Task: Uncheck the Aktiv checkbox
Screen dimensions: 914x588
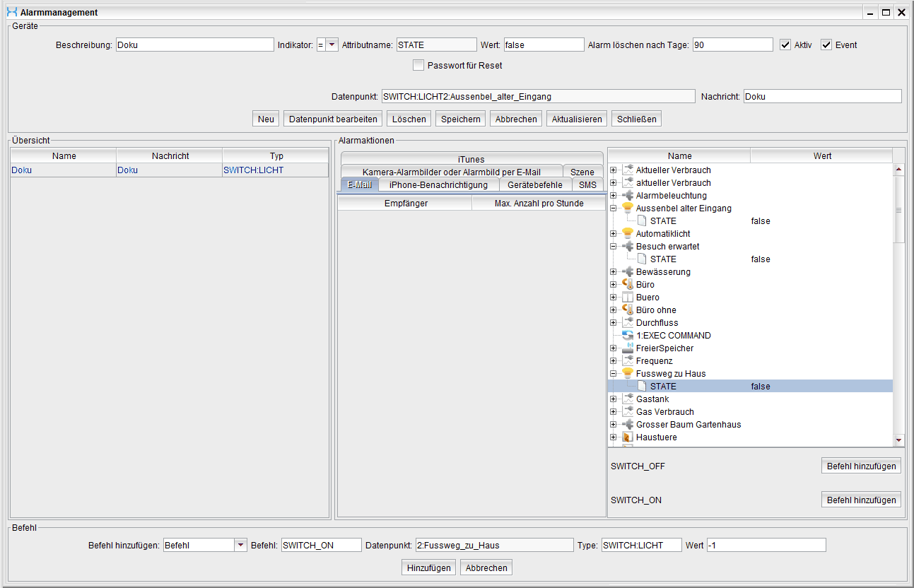Action: 785,45
